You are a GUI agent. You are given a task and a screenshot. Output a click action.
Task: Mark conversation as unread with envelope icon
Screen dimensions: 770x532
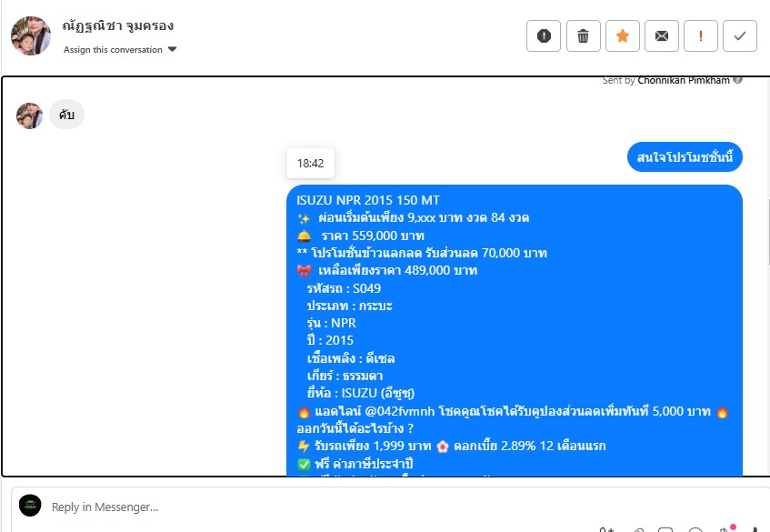coord(662,35)
